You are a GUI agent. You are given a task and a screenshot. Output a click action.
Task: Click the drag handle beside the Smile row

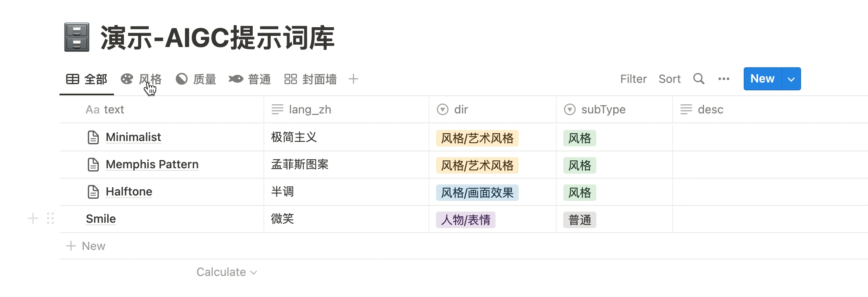50,219
